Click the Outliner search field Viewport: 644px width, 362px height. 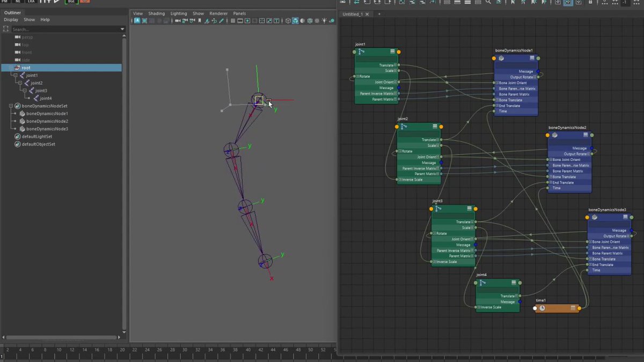(x=65, y=29)
